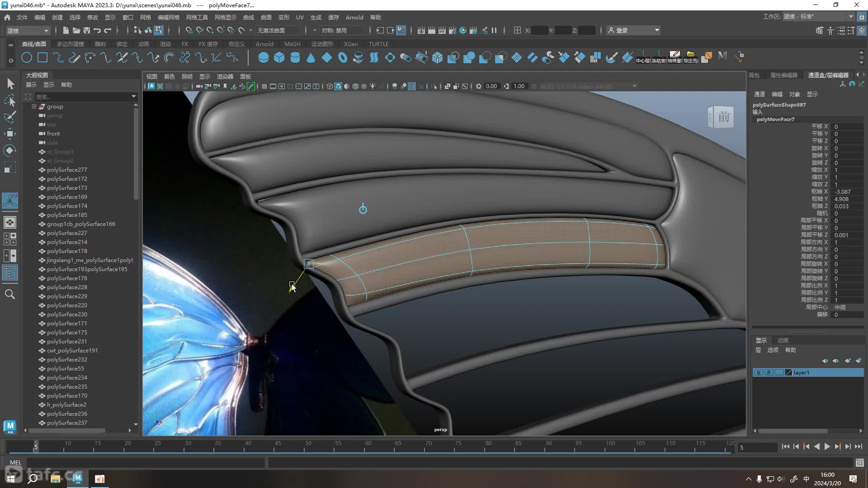Open the 文件 menu

22,17
